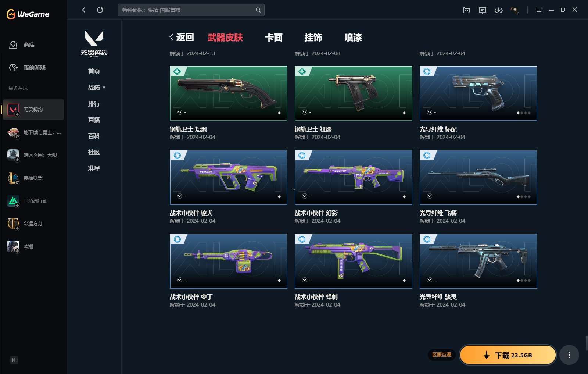Switch to the 喷漆 tab
Screen dimensions: 588x374
coord(353,38)
